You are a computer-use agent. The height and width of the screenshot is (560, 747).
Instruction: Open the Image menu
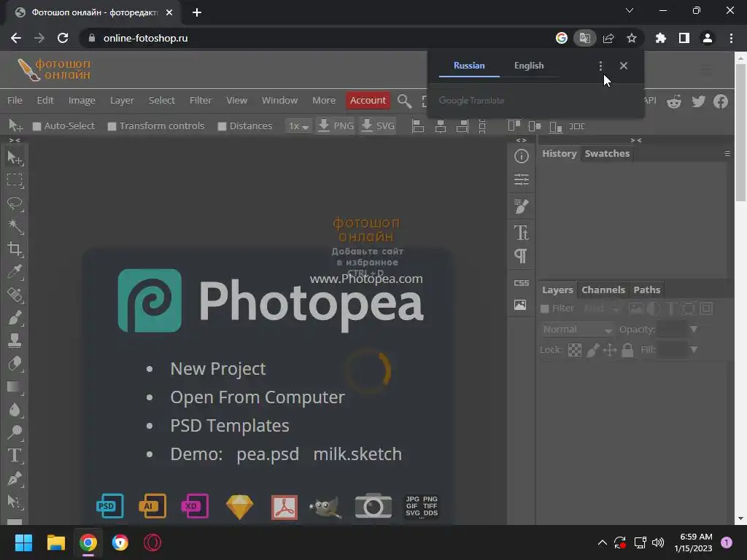pos(82,101)
